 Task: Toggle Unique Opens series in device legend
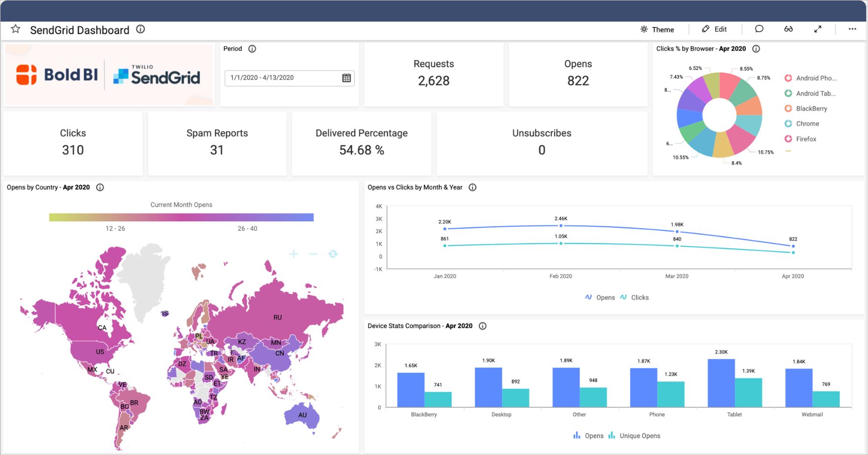point(634,436)
